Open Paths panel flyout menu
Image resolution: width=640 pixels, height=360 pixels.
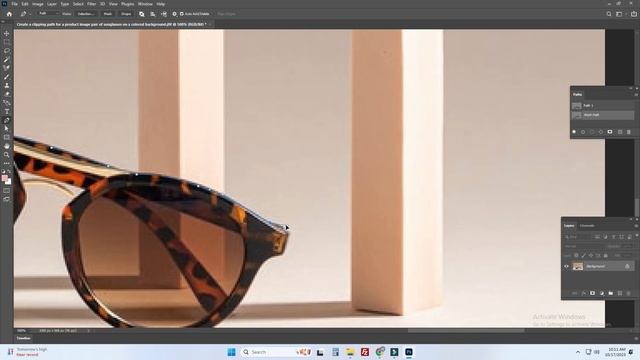636,95
